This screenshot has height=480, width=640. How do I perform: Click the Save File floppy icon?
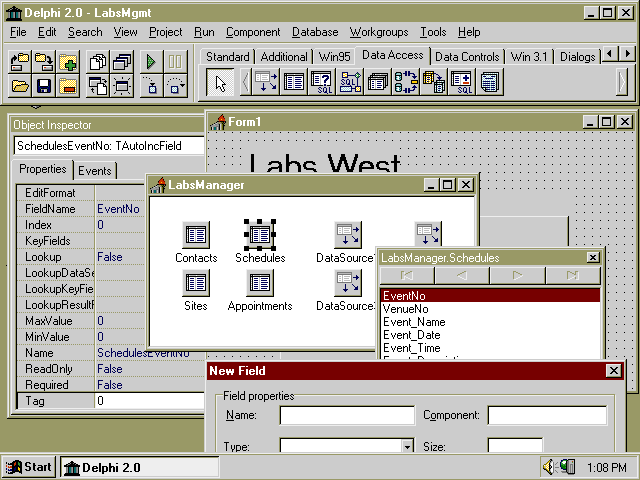coord(44,86)
